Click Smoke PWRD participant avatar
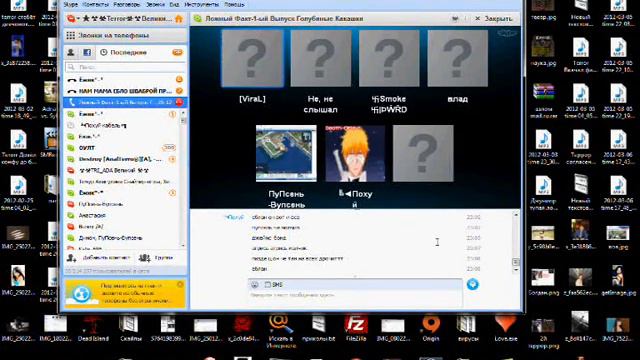This screenshot has height=360, width=640. click(x=389, y=58)
